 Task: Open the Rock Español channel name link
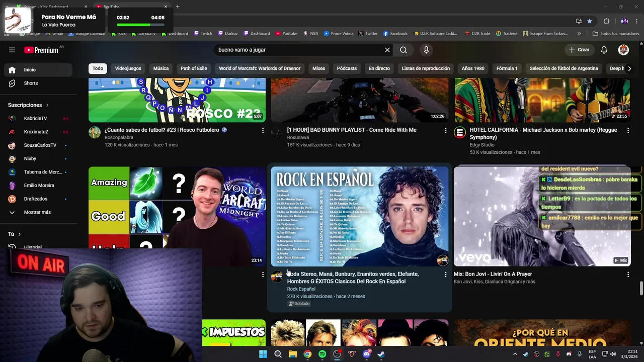click(301, 289)
